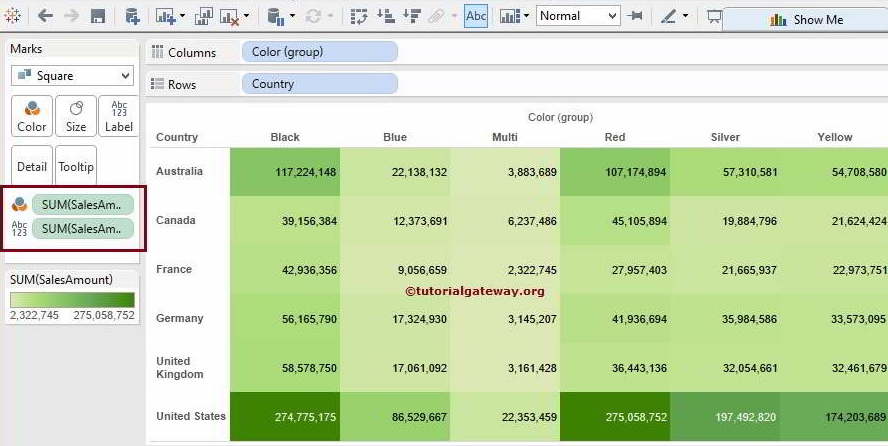The image size is (888, 446).
Task: Open the Show Me panel
Action: pos(805,19)
